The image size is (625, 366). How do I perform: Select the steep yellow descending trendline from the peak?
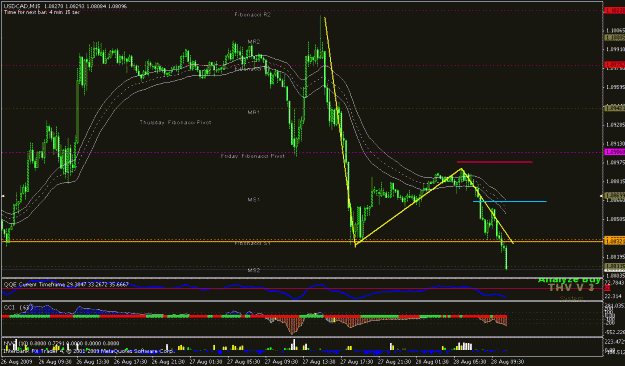(x=340, y=132)
